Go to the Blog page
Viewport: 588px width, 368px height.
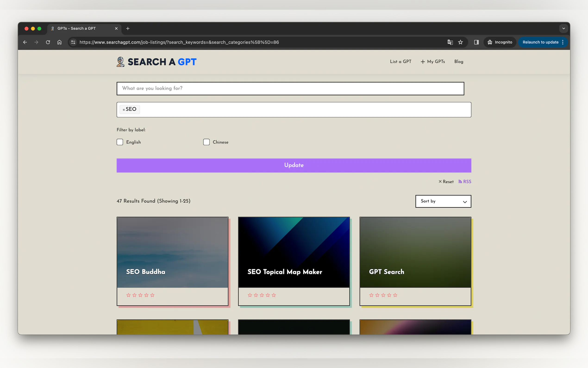pyautogui.click(x=459, y=62)
